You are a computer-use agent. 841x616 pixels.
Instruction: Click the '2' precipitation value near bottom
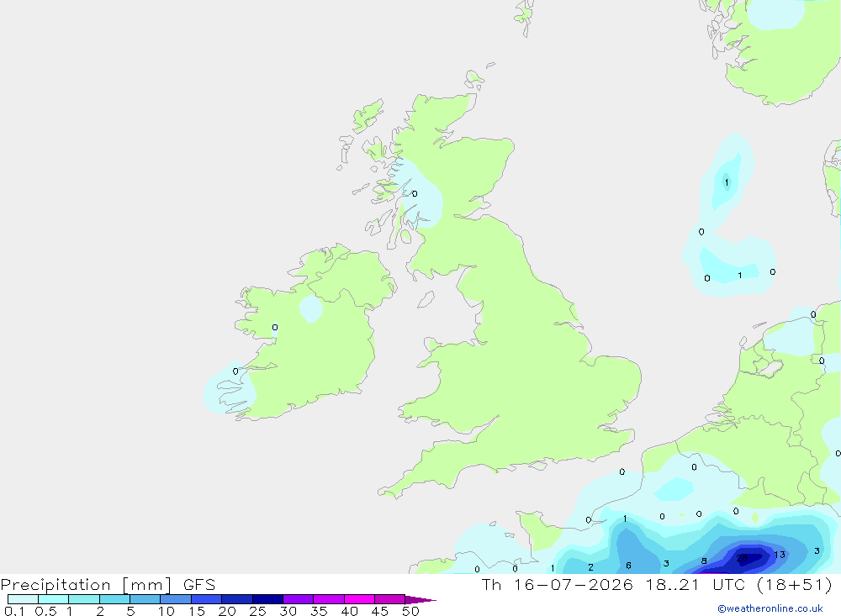pos(590,567)
